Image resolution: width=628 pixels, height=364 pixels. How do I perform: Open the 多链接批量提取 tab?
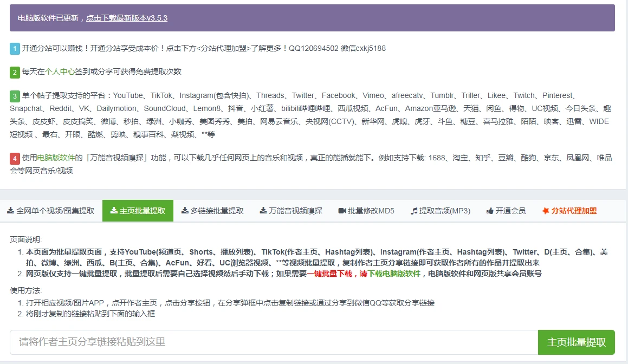212,211
